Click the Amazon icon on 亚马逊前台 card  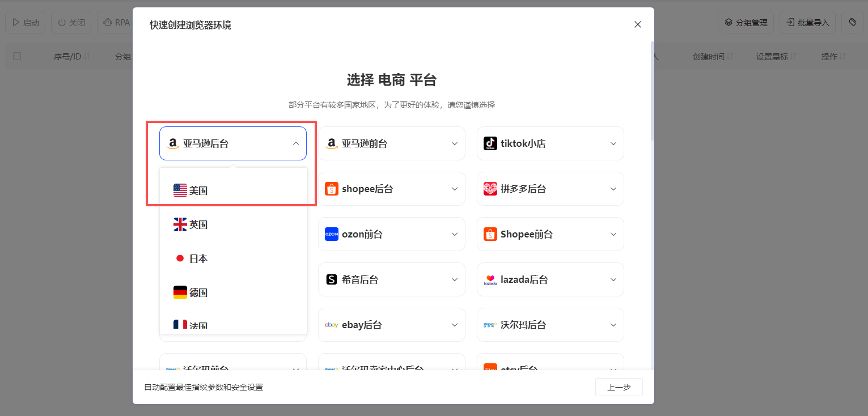pyautogui.click(x=332, y=143)
